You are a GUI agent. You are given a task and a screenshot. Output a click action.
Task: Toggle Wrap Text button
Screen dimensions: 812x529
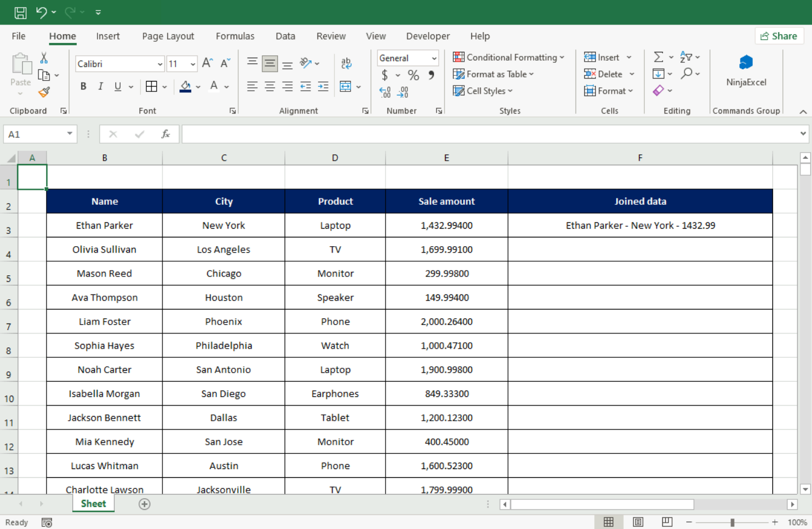click(346, 63)
